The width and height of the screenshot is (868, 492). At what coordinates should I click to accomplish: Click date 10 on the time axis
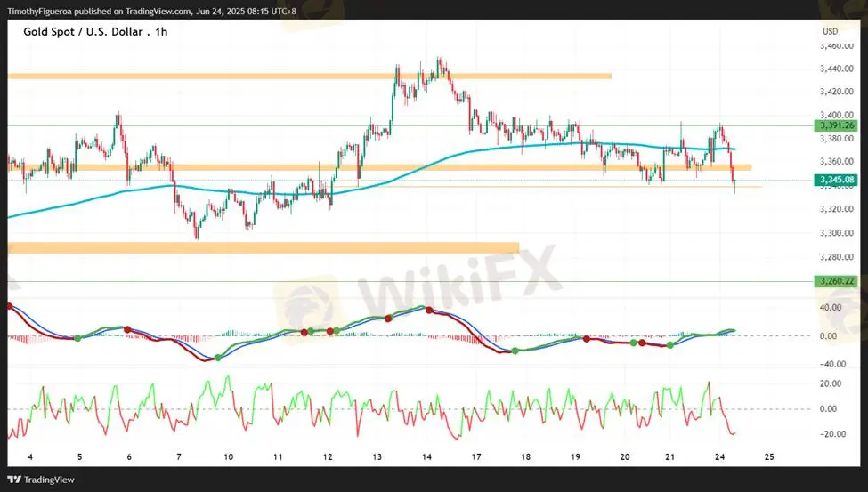229,456
